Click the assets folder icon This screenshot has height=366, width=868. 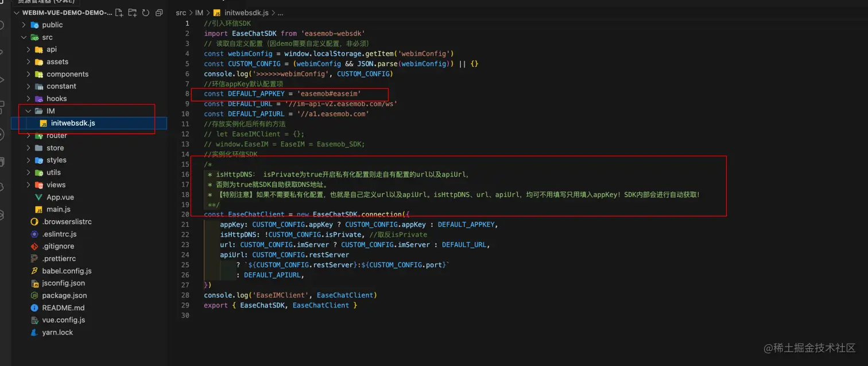[39, 62]
